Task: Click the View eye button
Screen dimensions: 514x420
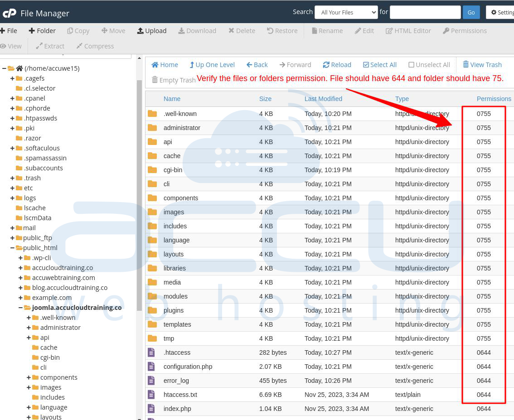Action: click(11, 46)
